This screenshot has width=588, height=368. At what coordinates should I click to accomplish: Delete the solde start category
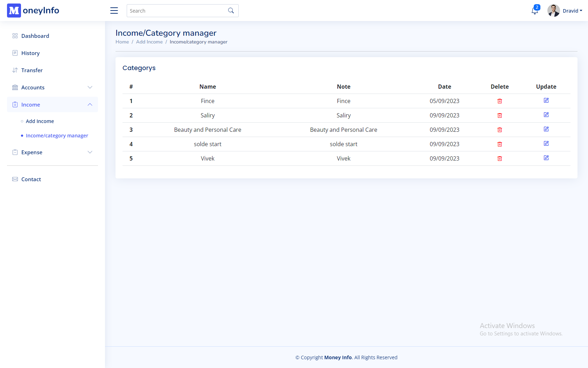tap(500, 144)
